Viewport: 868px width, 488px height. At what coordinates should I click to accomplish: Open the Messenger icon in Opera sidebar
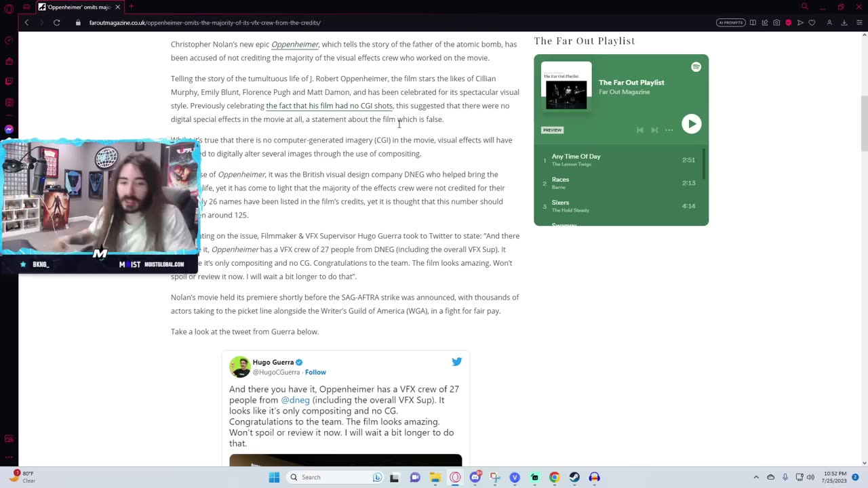pos(9,129)
